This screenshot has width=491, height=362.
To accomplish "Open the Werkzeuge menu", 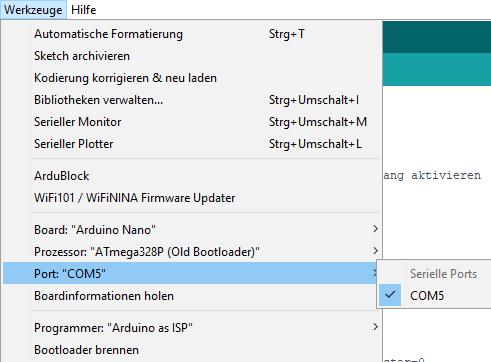I will pos(33,10).
